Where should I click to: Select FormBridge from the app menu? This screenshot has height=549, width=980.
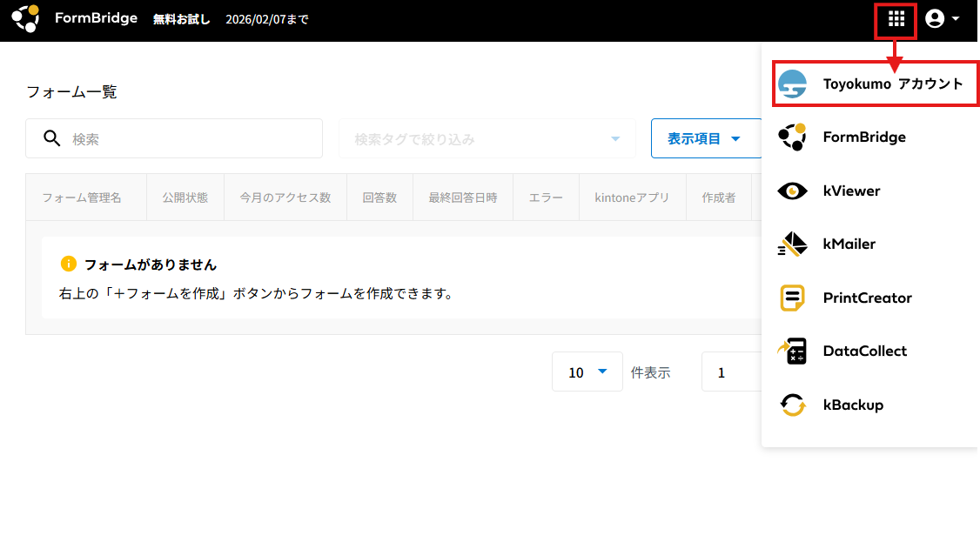pos(864,137)
